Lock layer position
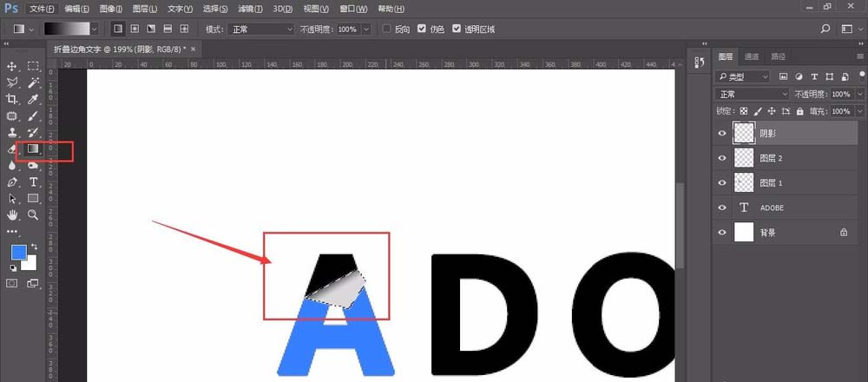 point(771,111)
